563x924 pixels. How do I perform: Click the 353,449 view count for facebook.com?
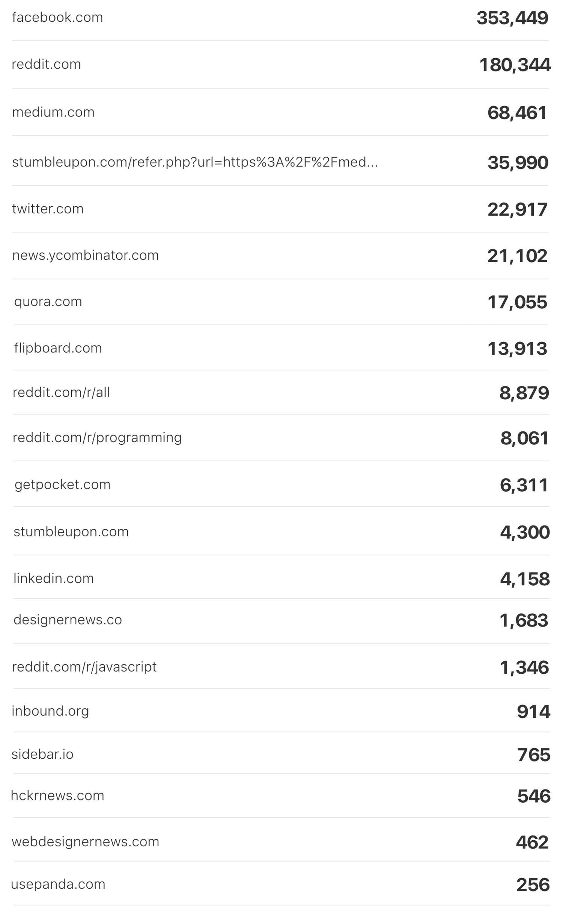coord(512,18)
